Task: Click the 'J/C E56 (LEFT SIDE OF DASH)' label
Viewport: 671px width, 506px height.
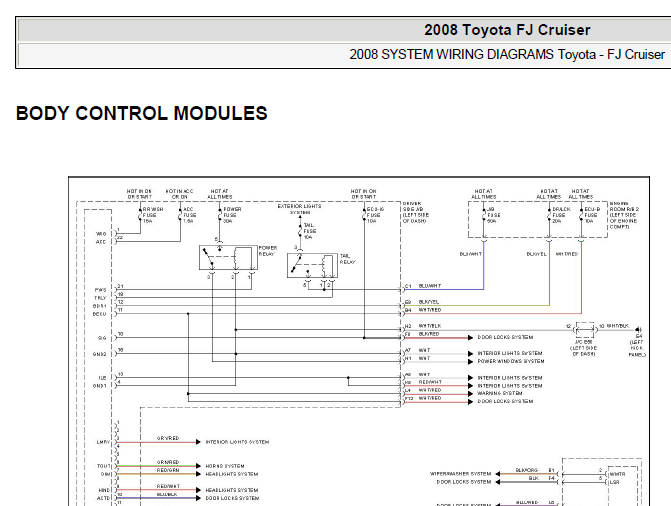Action: click(x=584, y=348)
